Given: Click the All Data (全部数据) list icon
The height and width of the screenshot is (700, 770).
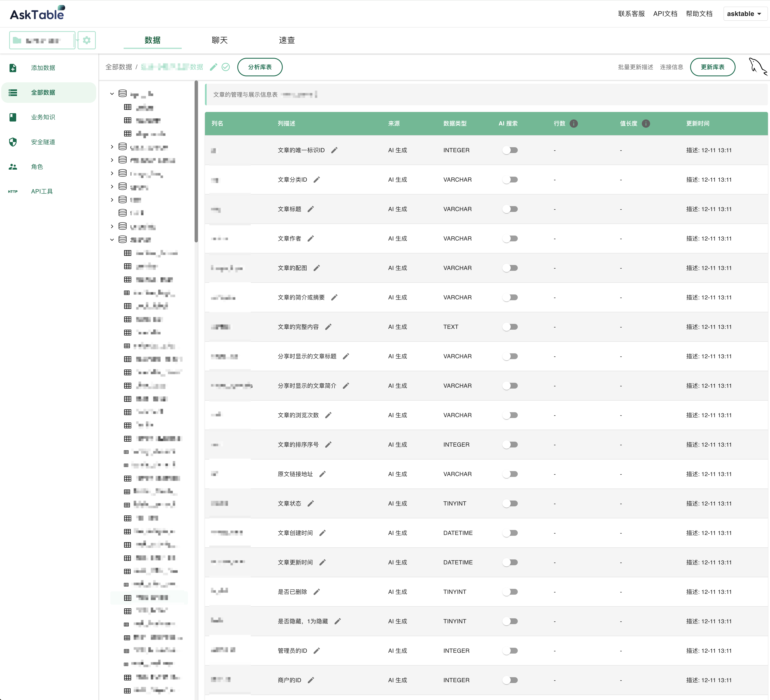Looking at the screenshot, I should [x=13, y=92].
